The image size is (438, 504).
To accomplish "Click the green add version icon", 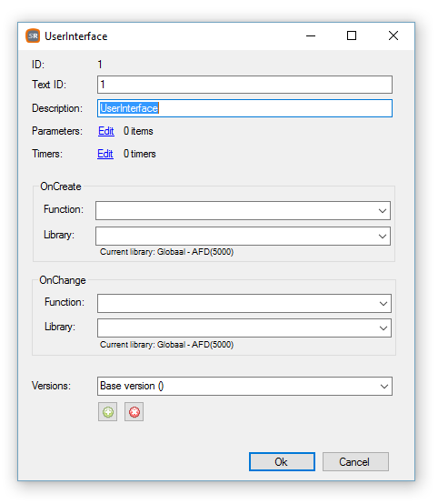I will tap(107, 412).
